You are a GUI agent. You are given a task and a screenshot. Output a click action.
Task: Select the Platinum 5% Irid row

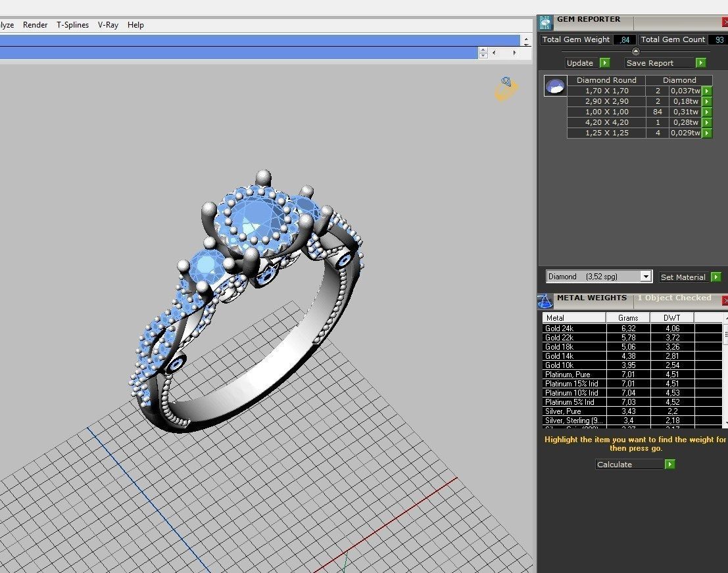(x=633, y=402)
